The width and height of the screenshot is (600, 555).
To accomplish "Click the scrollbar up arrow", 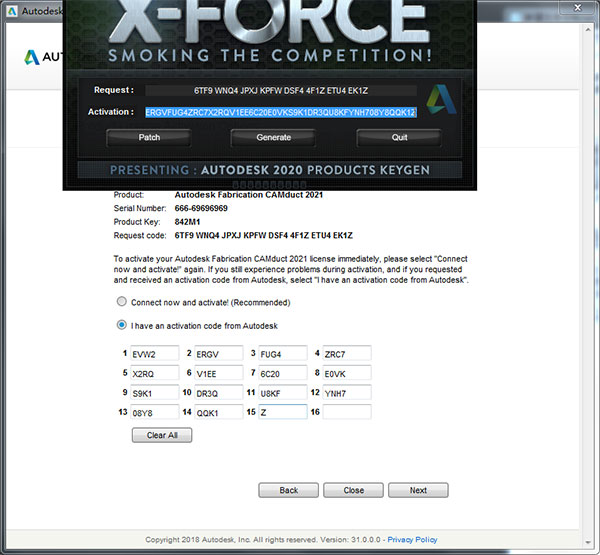I will tap(588, 29).
